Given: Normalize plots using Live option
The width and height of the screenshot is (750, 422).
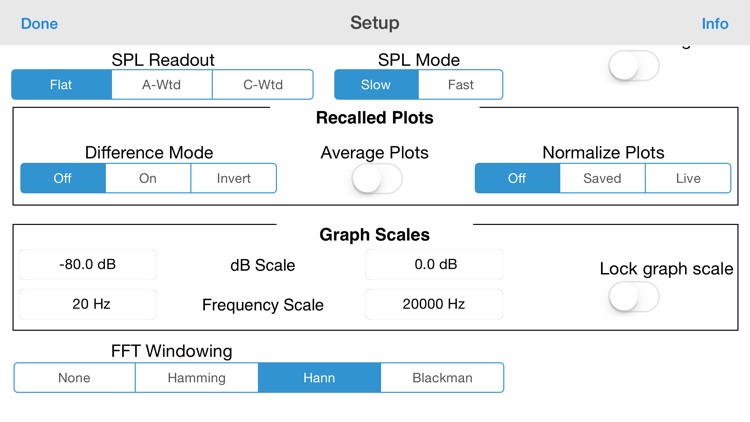Looking at the screenshot, I should 688,178.
